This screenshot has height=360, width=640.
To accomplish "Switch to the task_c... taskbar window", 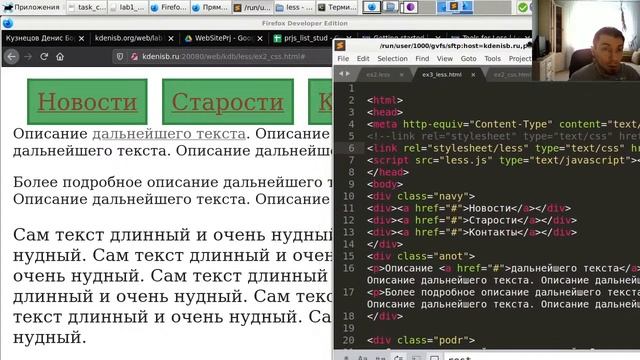I will (x=86, y=7).
